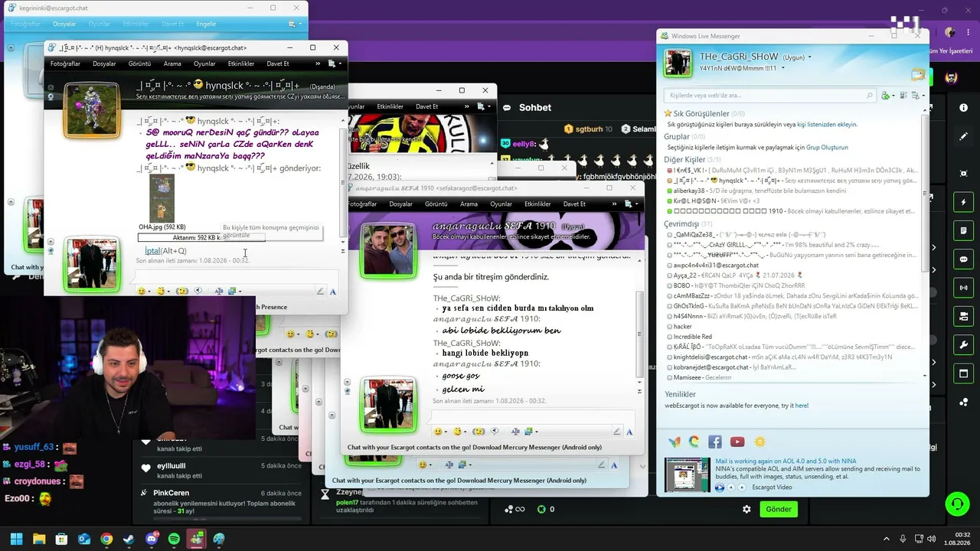Click the Facebook icon in Messenger footer
Image resolution: width=980 pixels, height=551 pixels.
[x=715, y=442]
